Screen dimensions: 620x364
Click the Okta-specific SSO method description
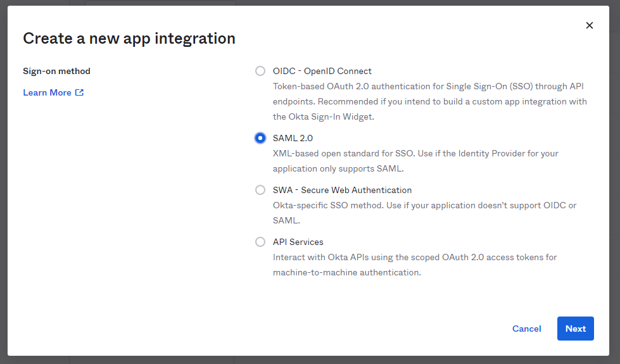(x=425, y=213)
